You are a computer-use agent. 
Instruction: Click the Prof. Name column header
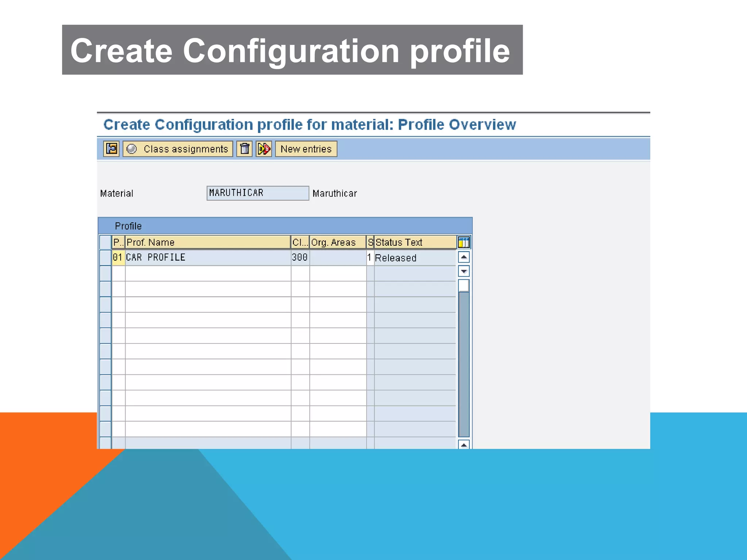pos(208,242)
